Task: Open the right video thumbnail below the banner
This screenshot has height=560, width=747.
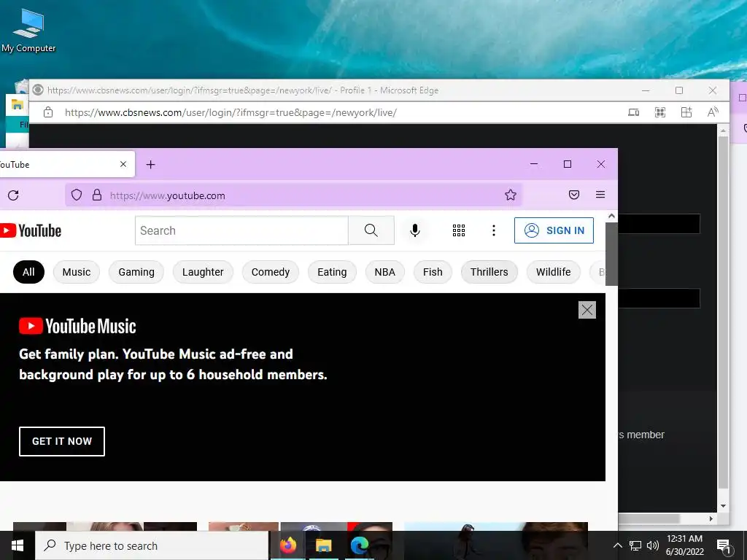Action: click(495, 526)
